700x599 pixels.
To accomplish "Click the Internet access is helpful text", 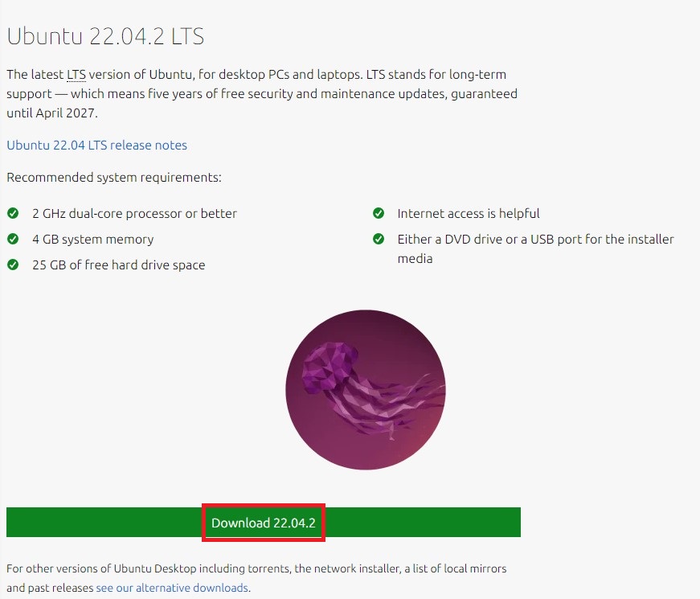I will [x=469, y=214].
